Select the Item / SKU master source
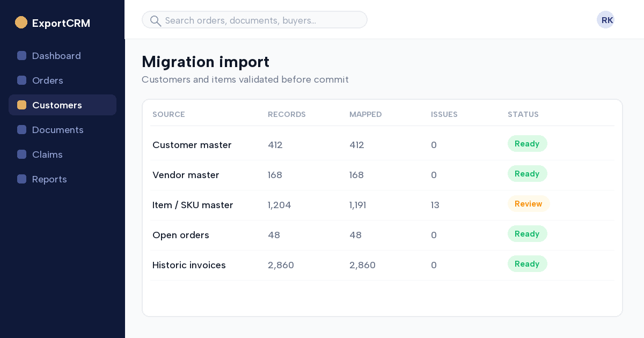 tap(193, 205)
